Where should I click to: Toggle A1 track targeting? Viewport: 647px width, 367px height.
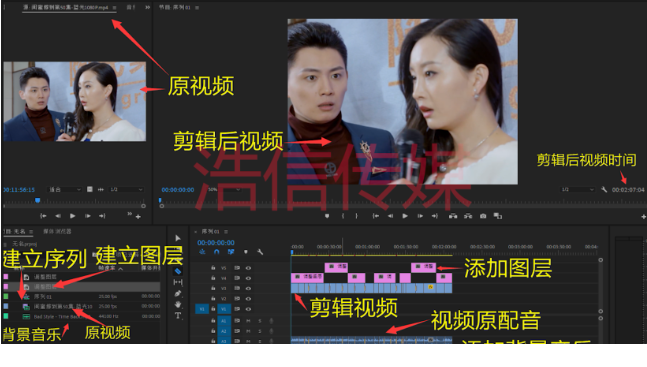coord(224,321)
